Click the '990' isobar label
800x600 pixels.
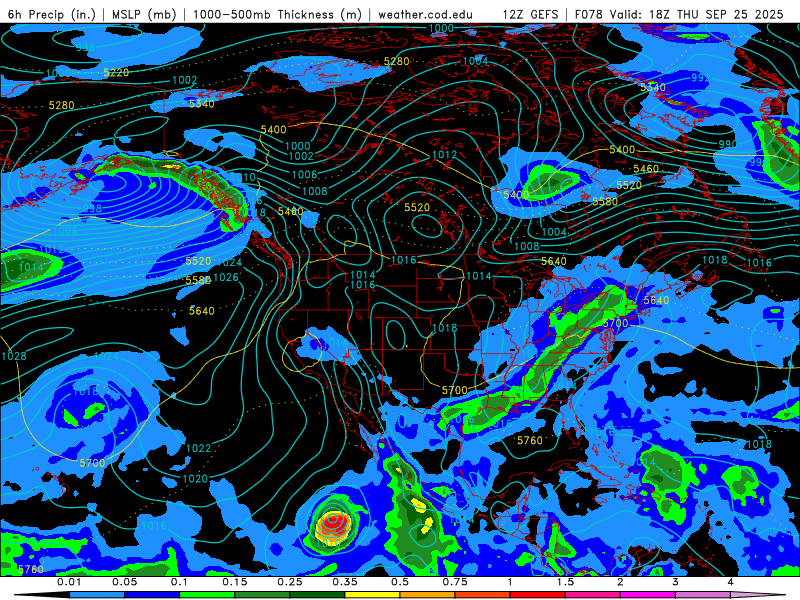728,144
